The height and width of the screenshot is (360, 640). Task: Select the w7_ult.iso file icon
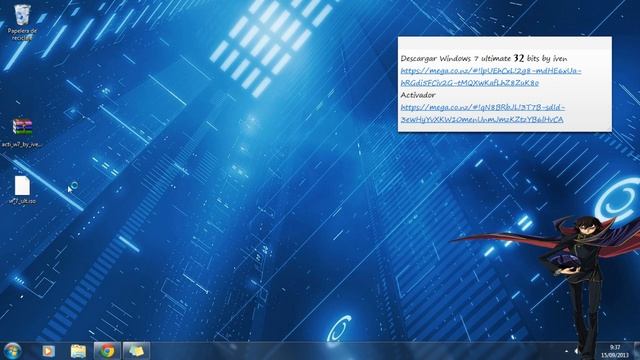(x=22, y=190)
